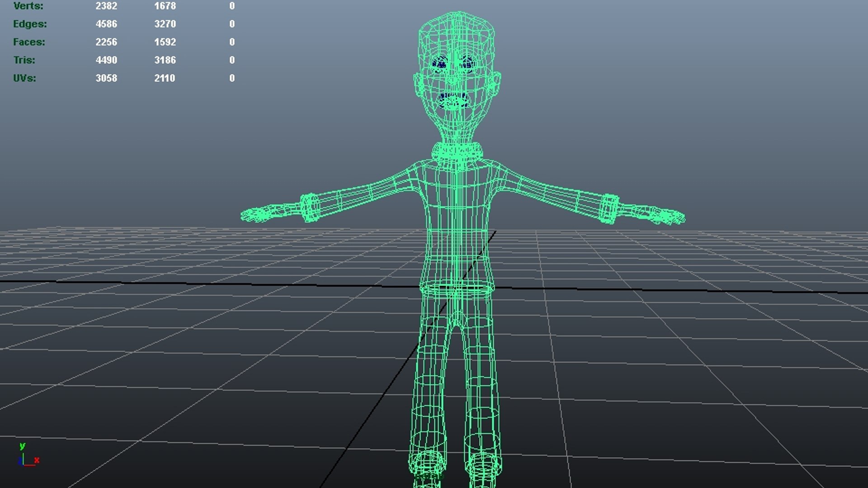868x488 pixels.
Task: Click the Faces value 1592
Action: [x=165, y=42]
